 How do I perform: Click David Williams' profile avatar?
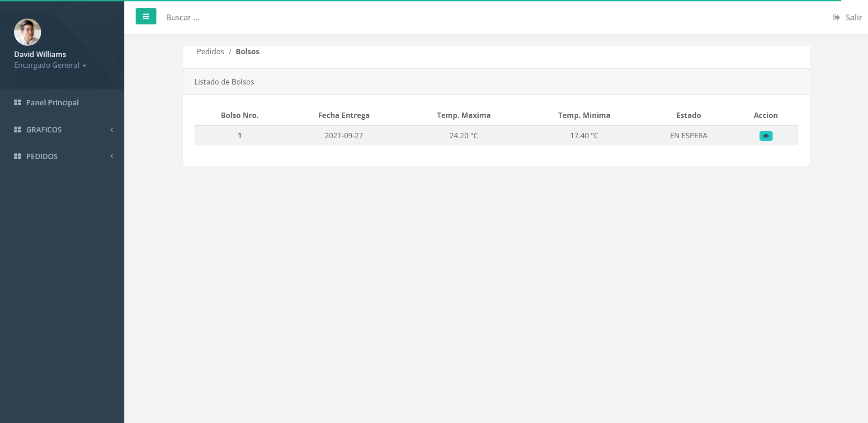click(x=28, y=32)
